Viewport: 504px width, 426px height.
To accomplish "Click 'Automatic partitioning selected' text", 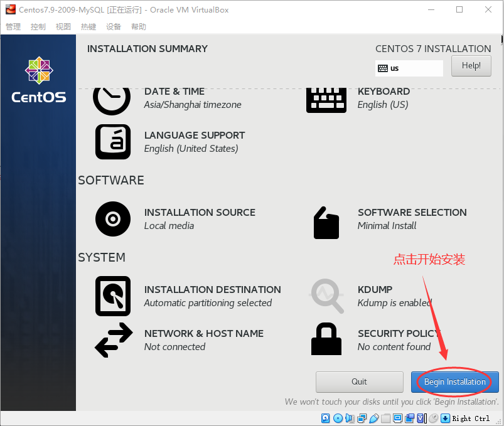I will click(x=208, y=303).
